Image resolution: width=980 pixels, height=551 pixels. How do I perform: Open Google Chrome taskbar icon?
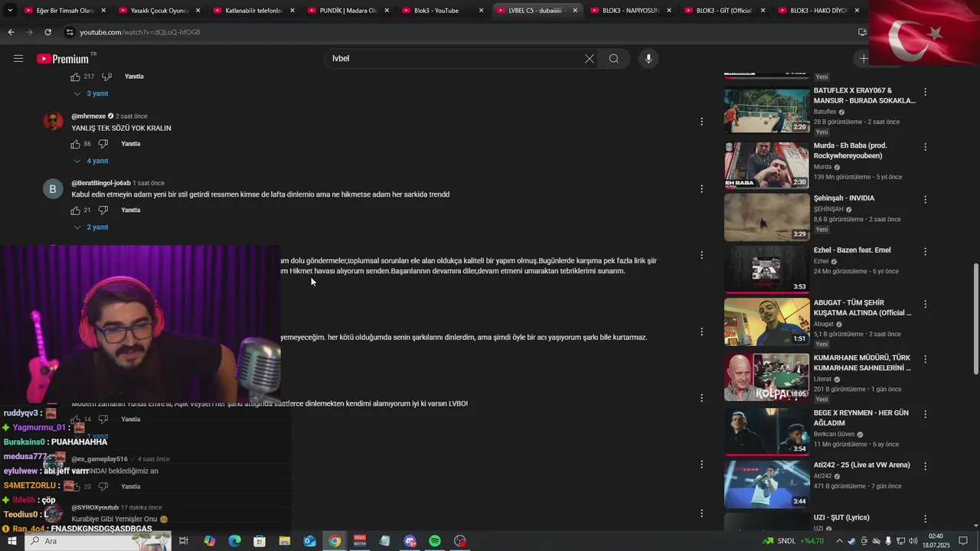(x=335, y=541)
